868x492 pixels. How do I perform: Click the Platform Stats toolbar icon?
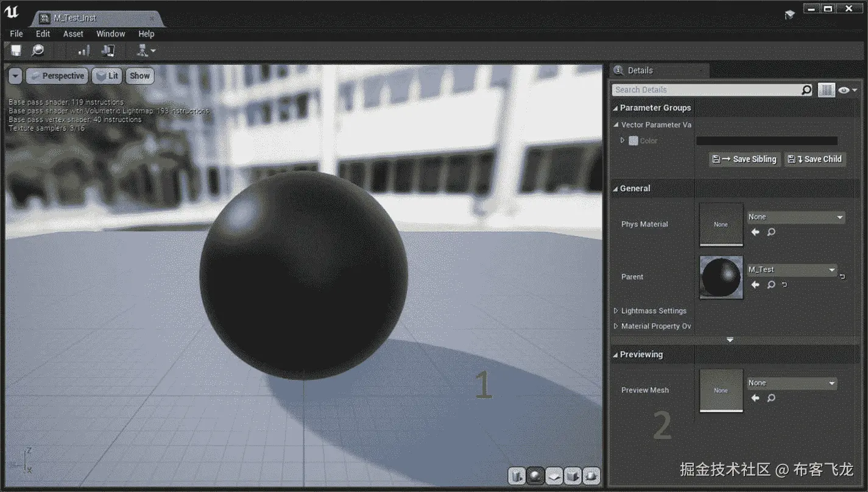(108, 51)
